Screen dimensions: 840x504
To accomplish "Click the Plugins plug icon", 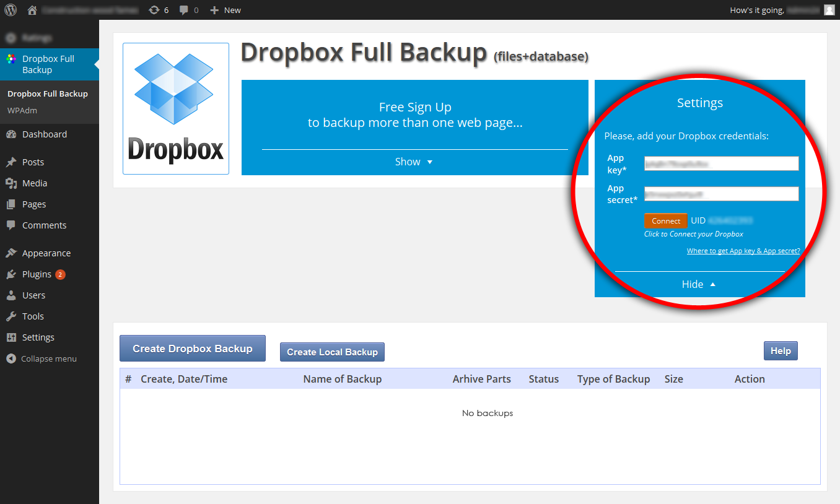I will 11,274.
